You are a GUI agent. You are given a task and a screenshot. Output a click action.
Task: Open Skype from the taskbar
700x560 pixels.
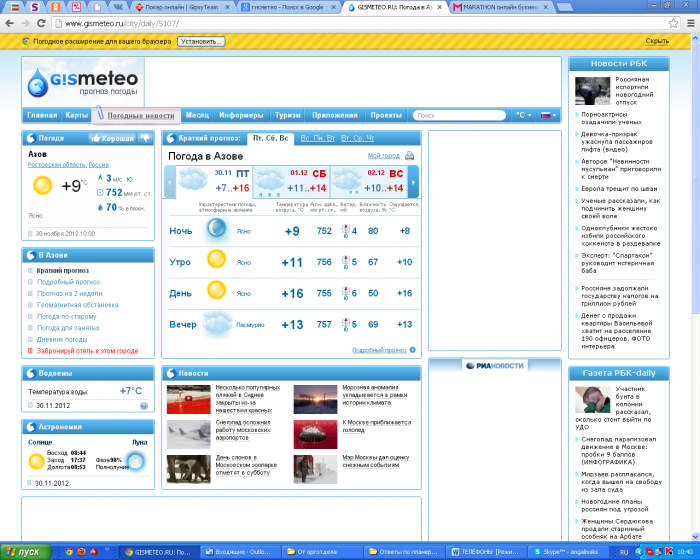[566, 552]
